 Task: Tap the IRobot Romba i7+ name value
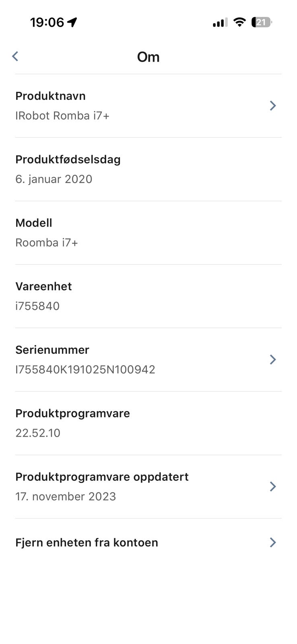(x=62, y=116)
